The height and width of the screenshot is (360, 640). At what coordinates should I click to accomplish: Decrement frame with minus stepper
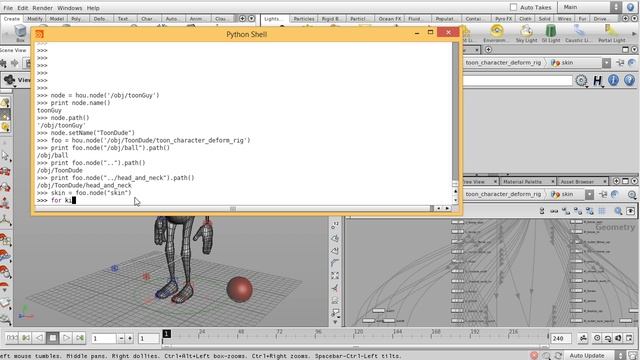pyautogui.click(x=121, y=338)
